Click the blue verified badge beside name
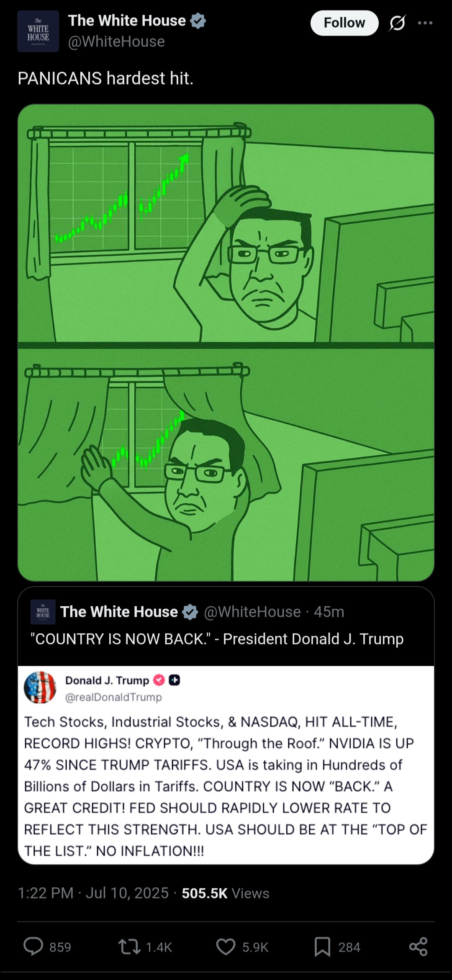This screenshot has height=980, width=452. click(198, 21)
